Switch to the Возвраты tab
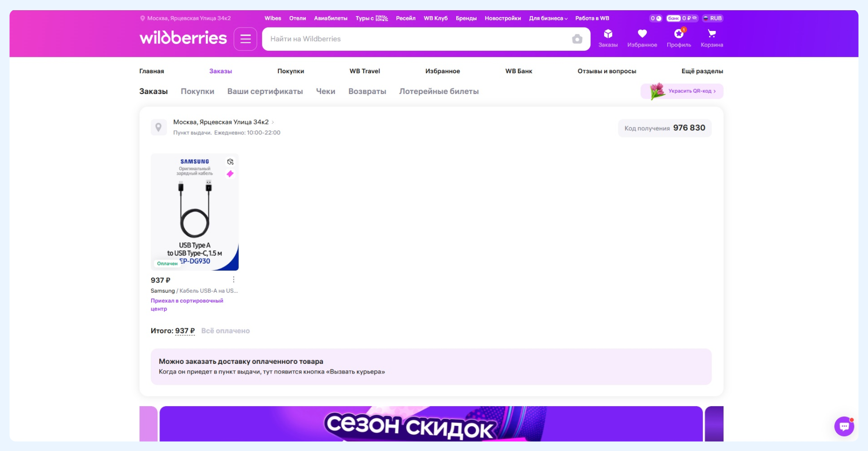 (x=367, y=91)
